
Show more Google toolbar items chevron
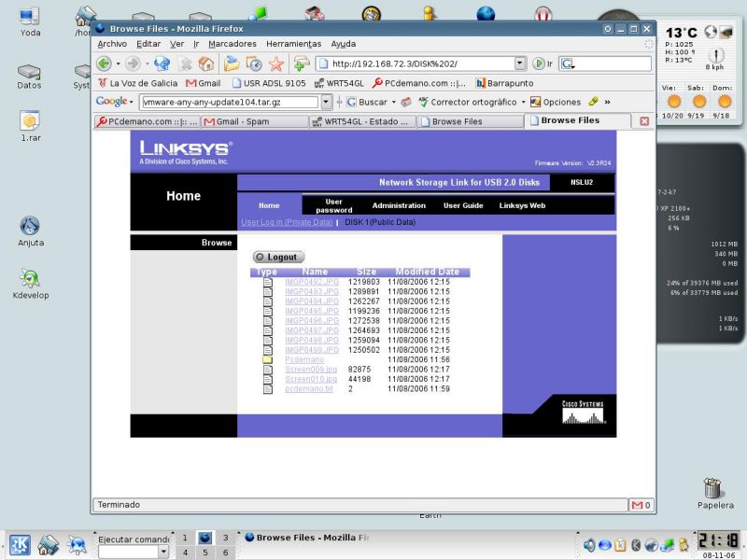pos(608,102)
